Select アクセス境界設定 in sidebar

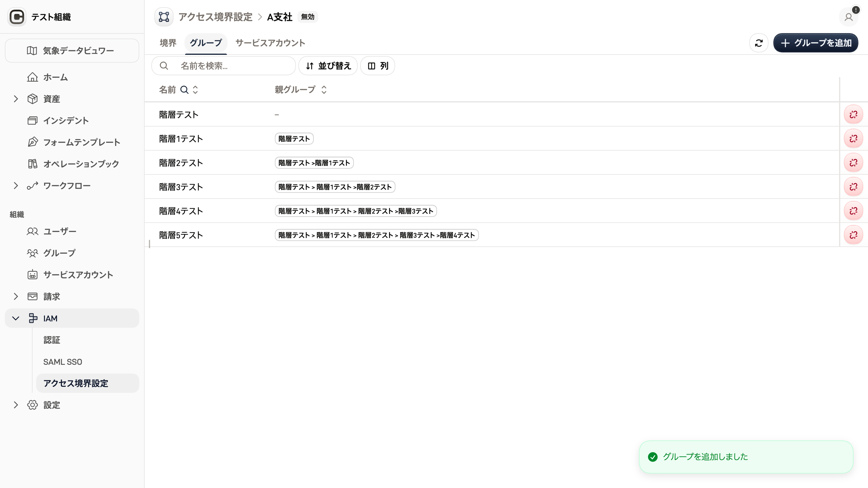(88, 383)
